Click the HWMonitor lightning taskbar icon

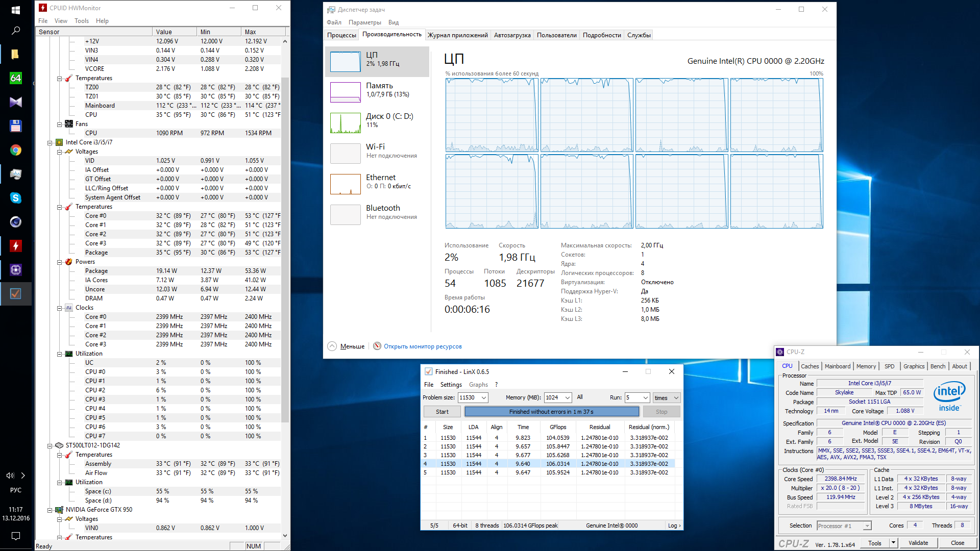click(15, 246)
